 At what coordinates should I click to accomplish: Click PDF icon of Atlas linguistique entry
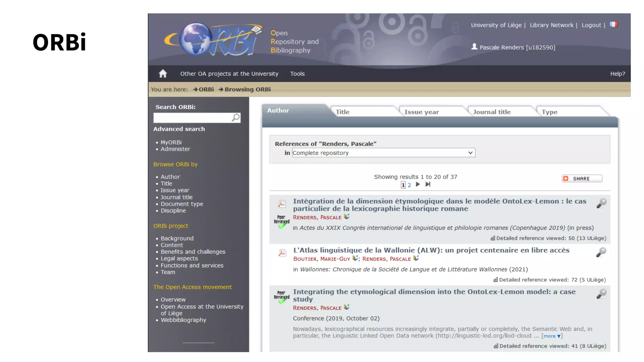point(282,253)
